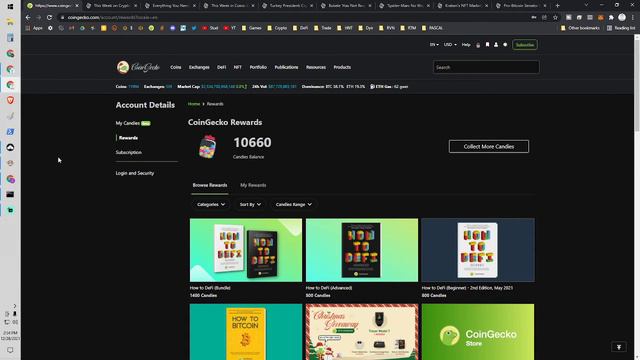Open Subscription in the account sidebar

[129, 152]
